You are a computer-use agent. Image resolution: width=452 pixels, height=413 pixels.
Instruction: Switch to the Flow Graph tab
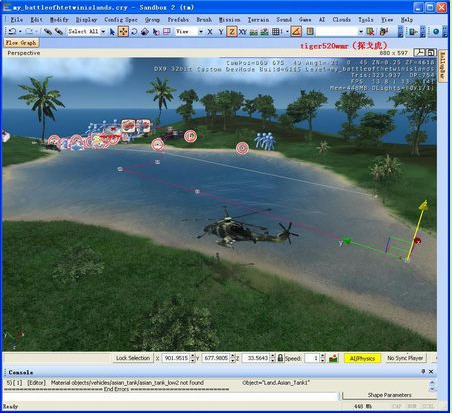[x=21, y=43]
